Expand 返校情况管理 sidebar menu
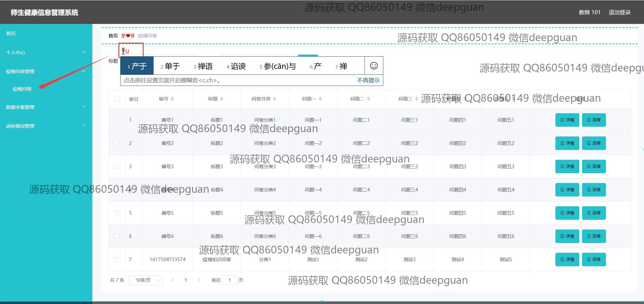 (46, 126)
